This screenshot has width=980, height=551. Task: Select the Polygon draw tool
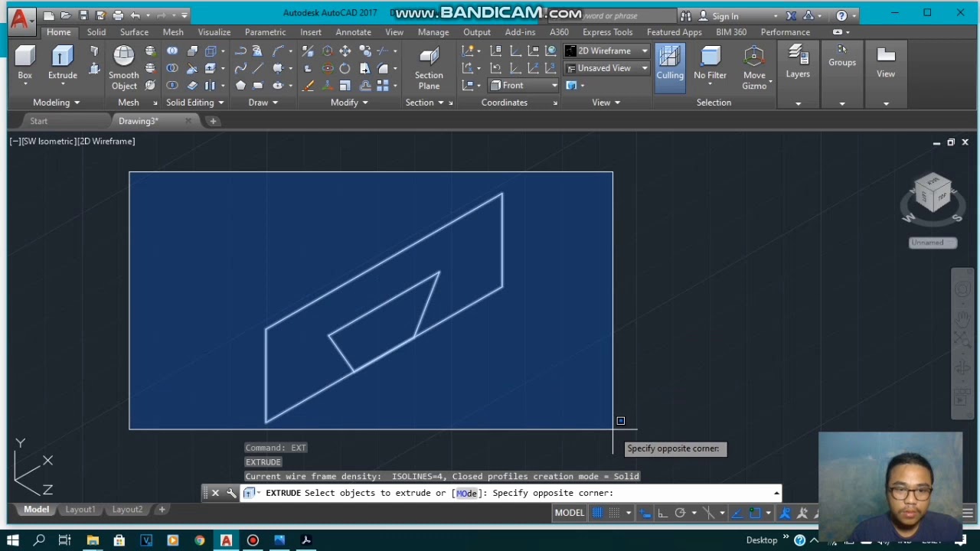coord(240,86)
